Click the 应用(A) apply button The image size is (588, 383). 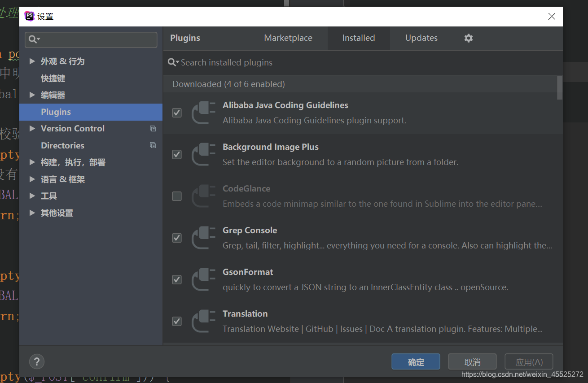click(x=529, y=362)
